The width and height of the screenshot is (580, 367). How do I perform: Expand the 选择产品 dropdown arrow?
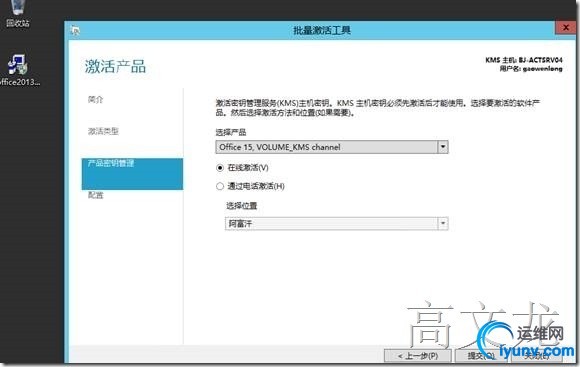443,147
